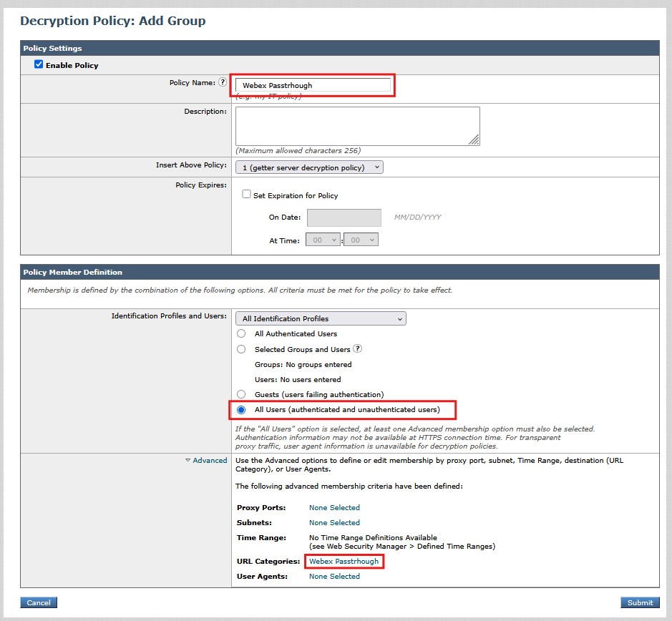The width and height of the screenshot is (672, 621).
Task: Select the All Authenticated Users option
Action: click(241, 333)
